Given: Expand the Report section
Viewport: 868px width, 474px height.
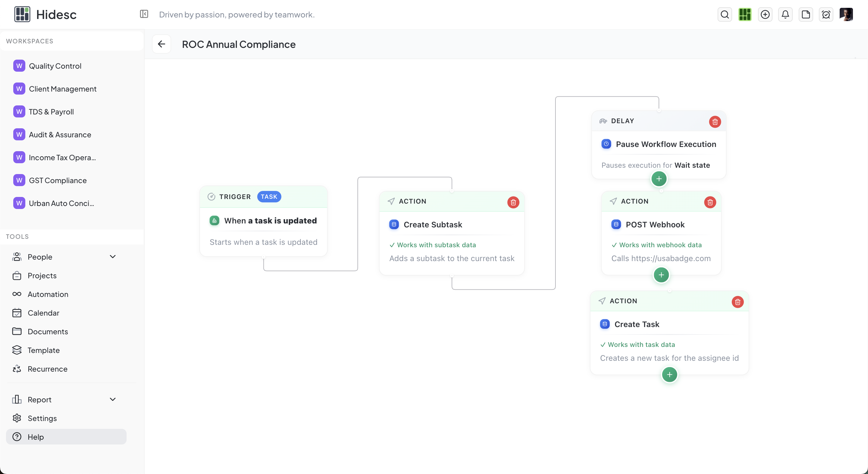Looking at the screenshot, I should [113, 399].
